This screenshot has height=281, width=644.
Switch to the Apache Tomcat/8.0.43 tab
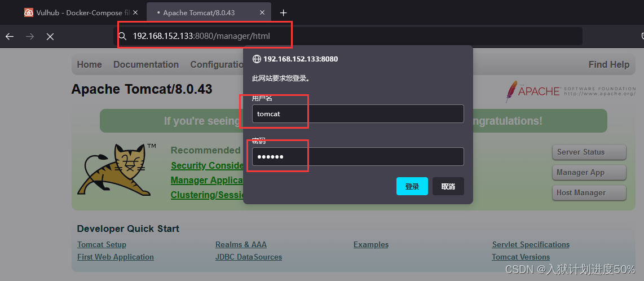point(208,12)
